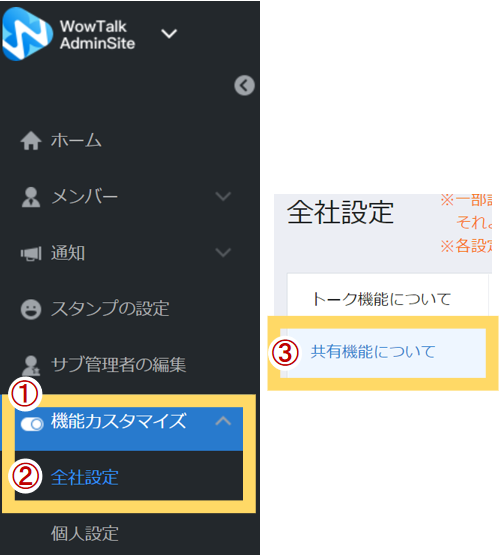Open the スタンプの設定 menu item
Image resolution: width=499 pixels, height=555 pixels.
click(x=110, y=309)
